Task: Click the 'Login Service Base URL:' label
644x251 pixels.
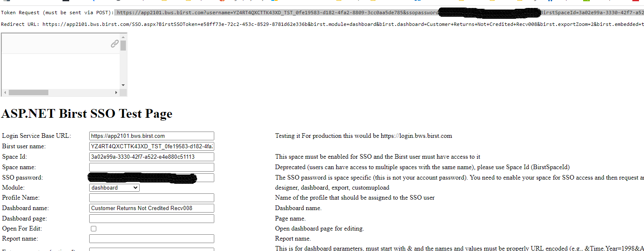Action: pos(37,136)
